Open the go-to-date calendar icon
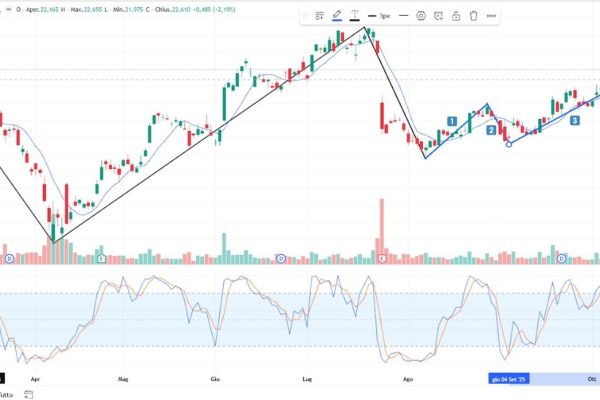This screenshot has height=400, width=600. 28,394
